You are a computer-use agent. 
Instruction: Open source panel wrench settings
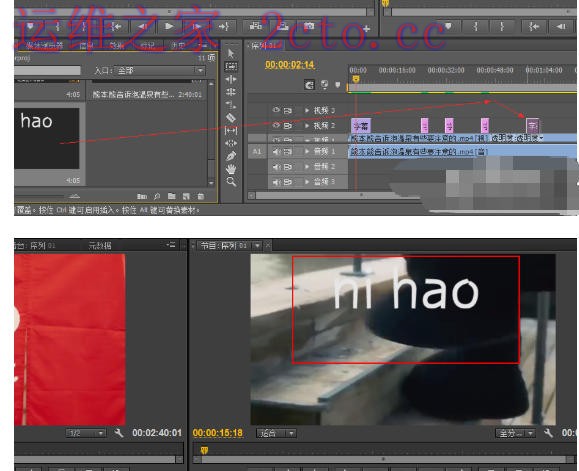[119, 433]
